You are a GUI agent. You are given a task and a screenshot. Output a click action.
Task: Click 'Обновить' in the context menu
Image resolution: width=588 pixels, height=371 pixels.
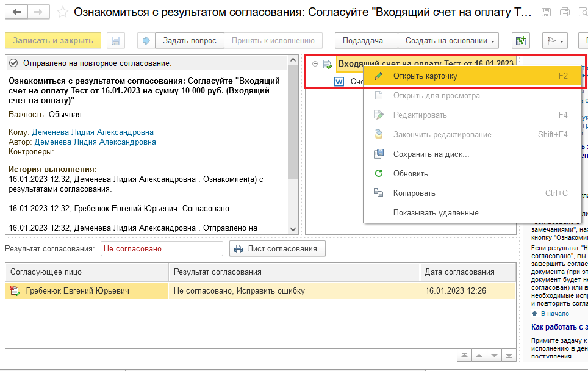(x=411, y=174)
